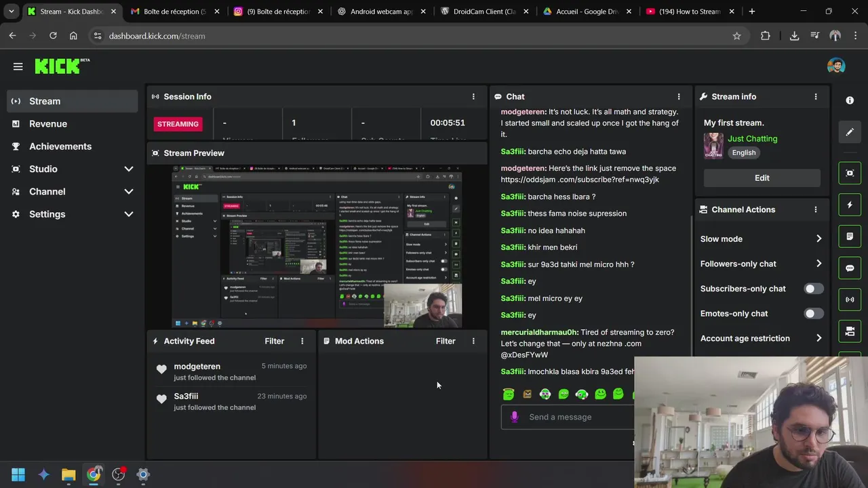Click the Just Chatting category thumbnail
The width and height of the screenshot is (868, 488).
tap(713, 145)
